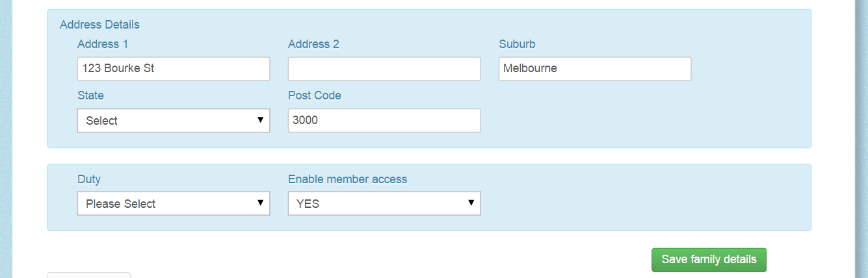Image resolution: width=868 pixels, height=278 pixels.
Task: Open the State dropdown showing Select
Action: tap(174, 120)
